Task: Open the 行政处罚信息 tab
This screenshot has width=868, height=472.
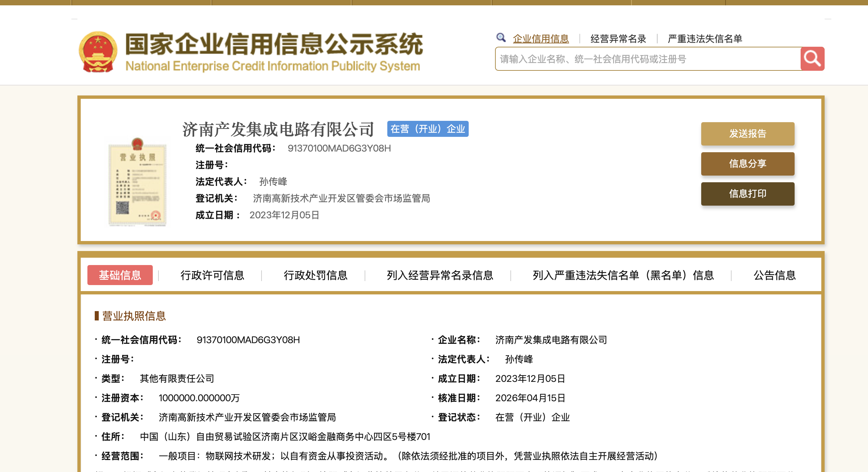Action: pos(315,275)
